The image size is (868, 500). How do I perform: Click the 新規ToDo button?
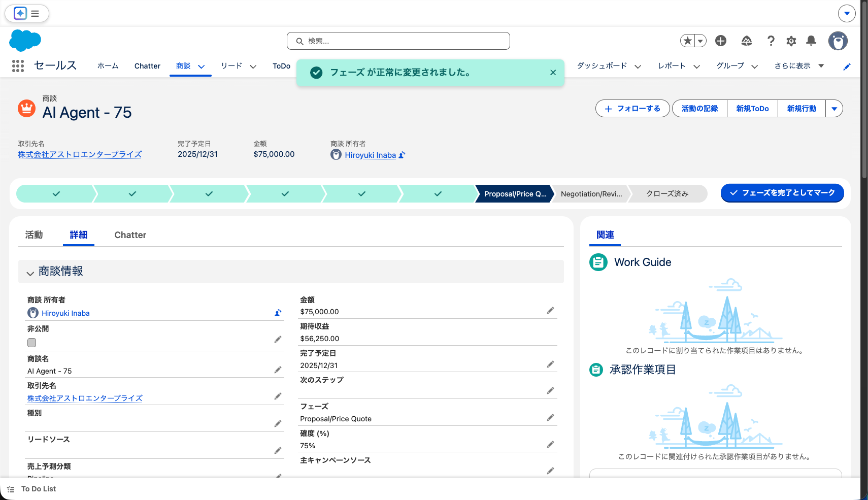point(752,109)
